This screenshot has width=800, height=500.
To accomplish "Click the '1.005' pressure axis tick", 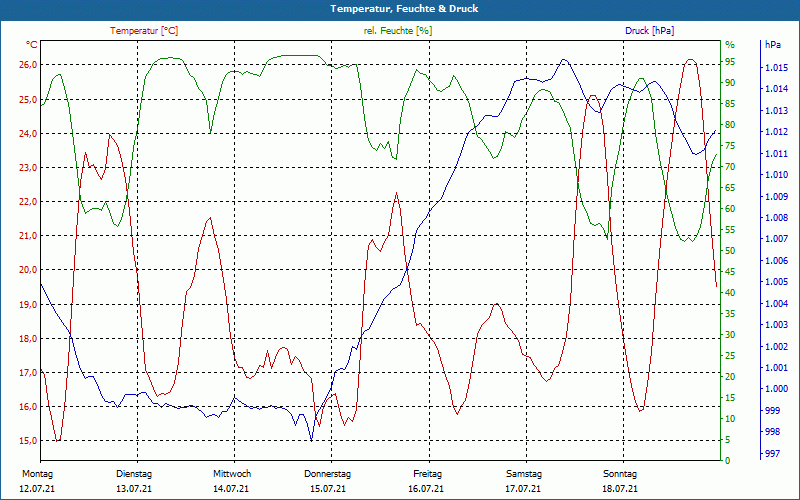I will click(776, 282).
